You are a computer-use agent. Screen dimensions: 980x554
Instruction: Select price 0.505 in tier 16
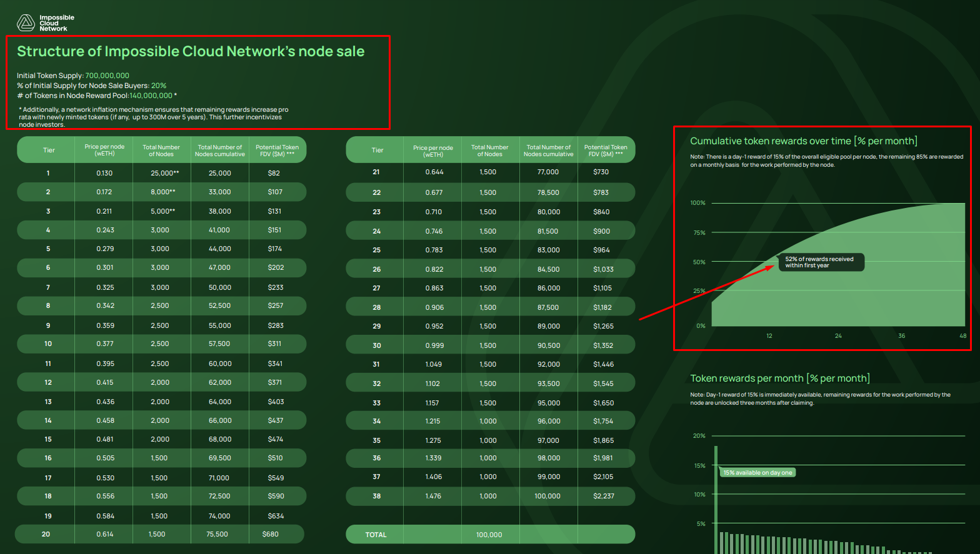click(105, 458)
